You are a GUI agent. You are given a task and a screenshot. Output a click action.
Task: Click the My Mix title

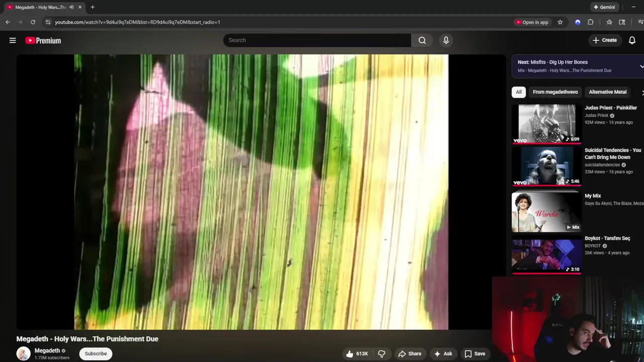tap(593, 196)
